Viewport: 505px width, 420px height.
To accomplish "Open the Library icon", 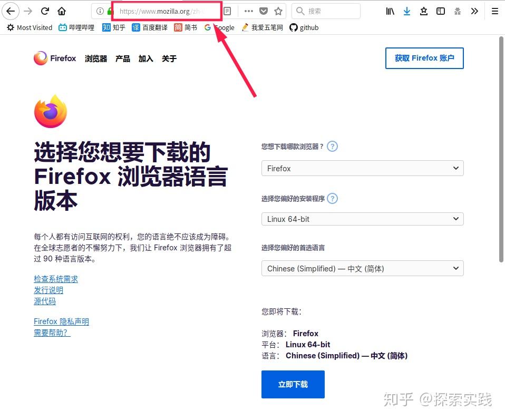I will coord(390,11).
